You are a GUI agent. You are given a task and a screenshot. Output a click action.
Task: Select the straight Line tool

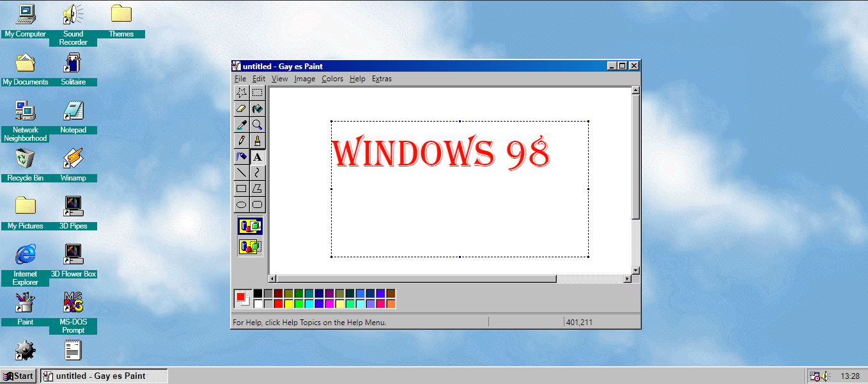click(x=242, y=173)
